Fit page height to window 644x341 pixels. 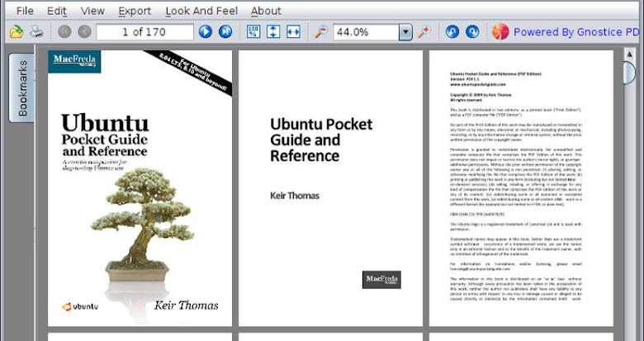(273, 31)
